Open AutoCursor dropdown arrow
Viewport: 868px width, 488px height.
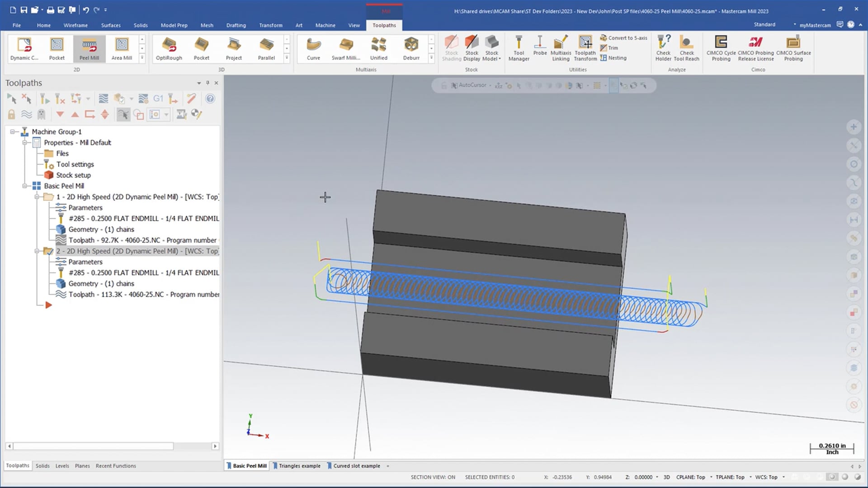point(490,85)
